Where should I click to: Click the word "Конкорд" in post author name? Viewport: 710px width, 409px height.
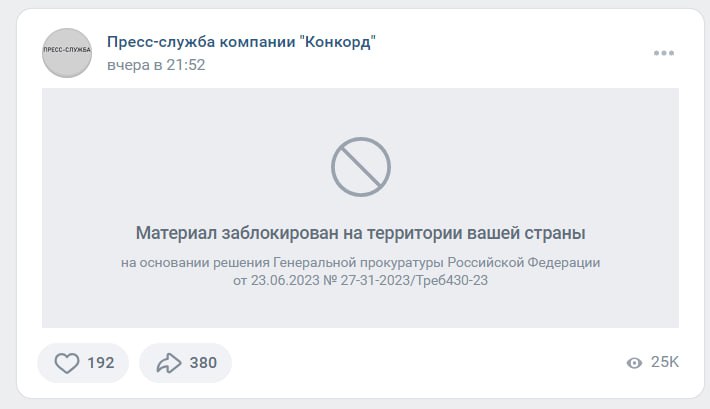pos(338,42)
